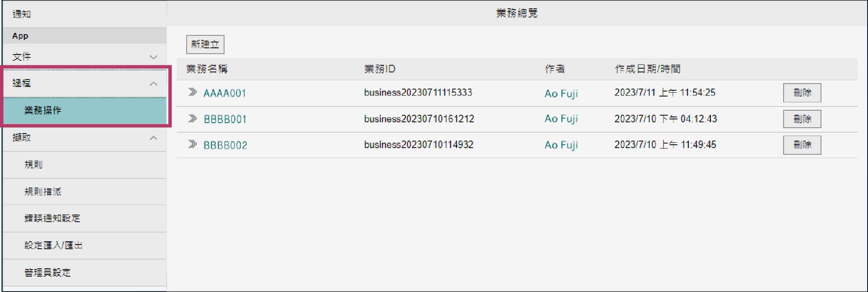Open the BBBB001 business link
Image resolution: width=868 pixels, height=292 pixels.
click(225, 119)
